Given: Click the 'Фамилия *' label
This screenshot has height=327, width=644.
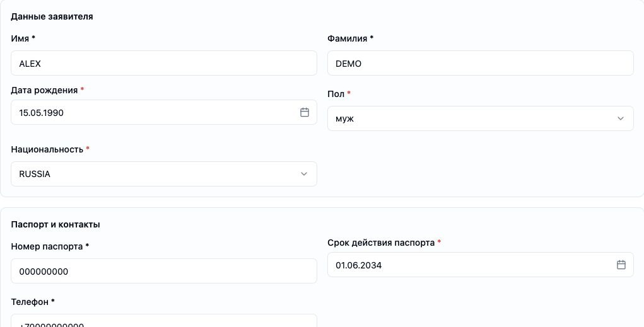Looking at the screenshot, I should (x=350, y=38).
